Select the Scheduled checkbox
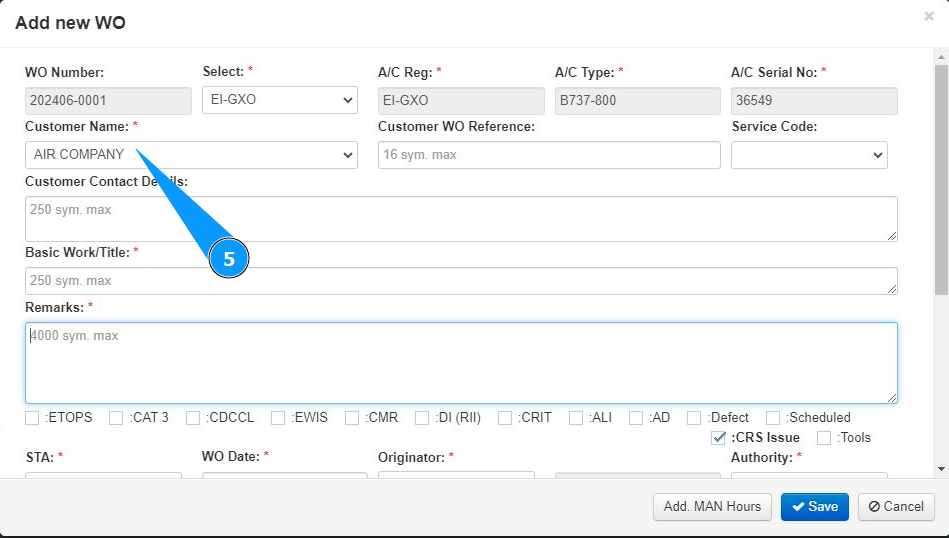Viewport: 949px width, 538px height. point(773,418)
